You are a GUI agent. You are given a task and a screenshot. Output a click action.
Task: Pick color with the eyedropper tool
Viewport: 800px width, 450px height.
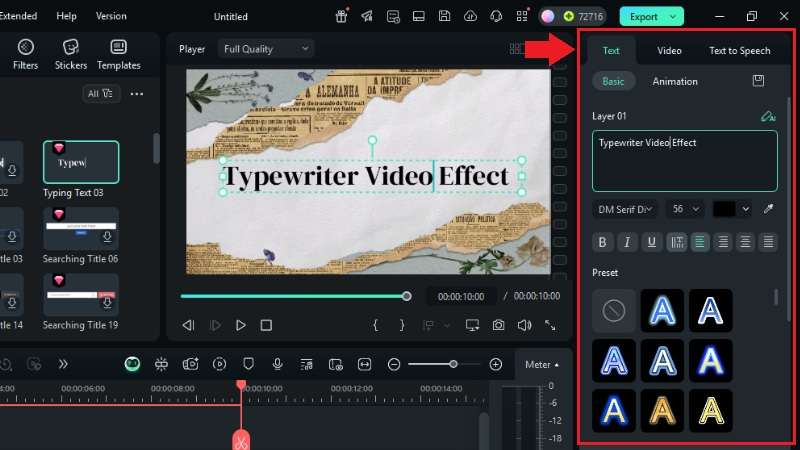tap(768, 209)
